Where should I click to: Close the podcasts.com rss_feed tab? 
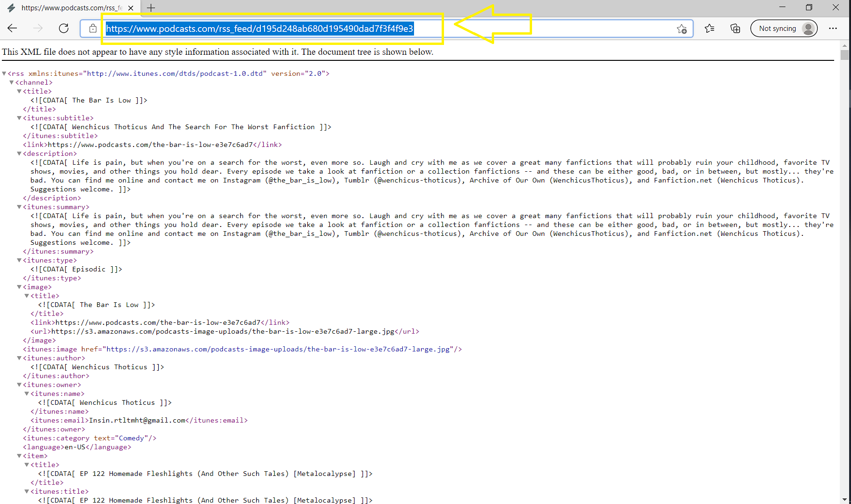131,8
